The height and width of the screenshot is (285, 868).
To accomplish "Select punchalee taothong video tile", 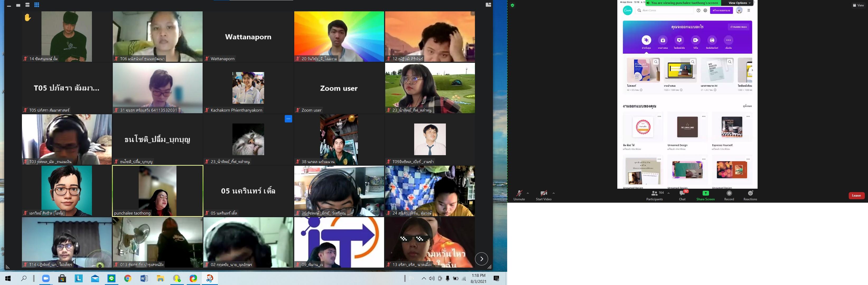I will 158,191.
